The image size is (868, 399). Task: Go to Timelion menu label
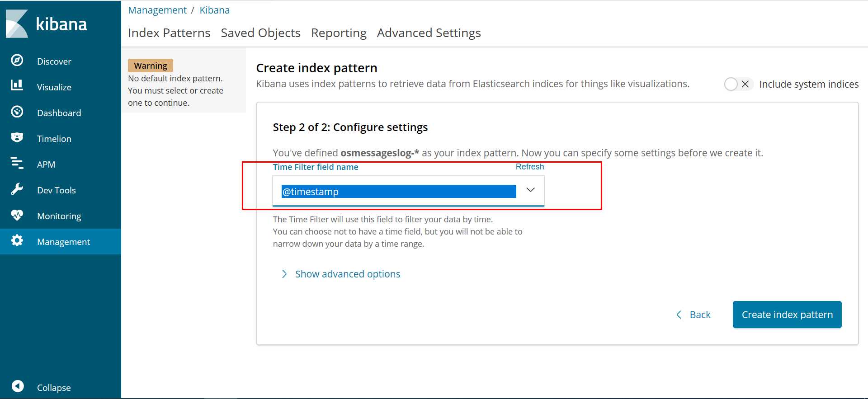(54, 139)
